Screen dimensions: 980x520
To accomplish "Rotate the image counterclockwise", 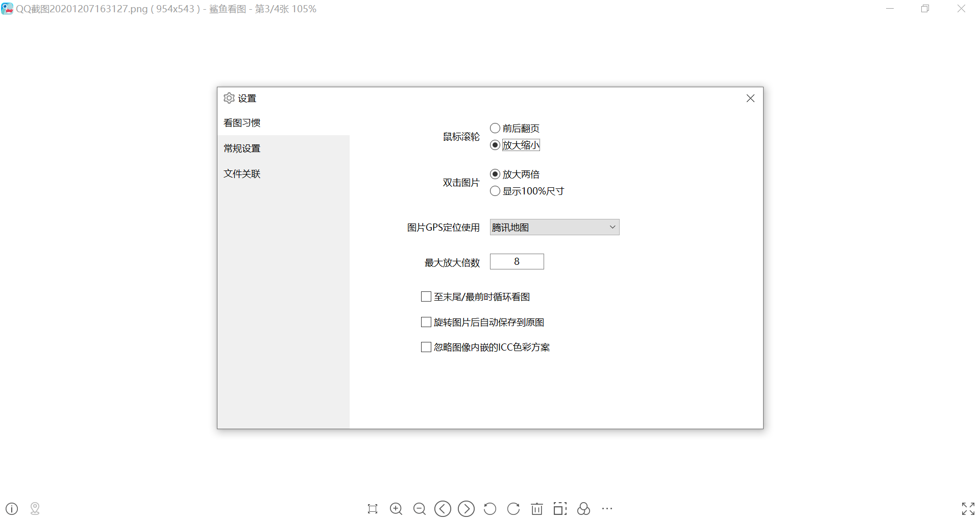I will pyautogui.click(x=489, y=509).
